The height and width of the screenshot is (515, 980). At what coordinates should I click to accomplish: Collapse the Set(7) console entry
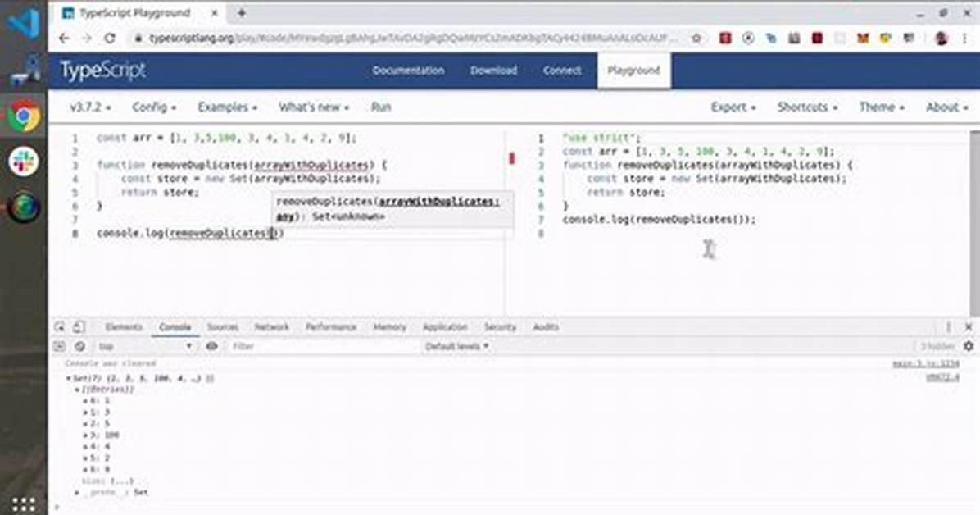(68, 379)
